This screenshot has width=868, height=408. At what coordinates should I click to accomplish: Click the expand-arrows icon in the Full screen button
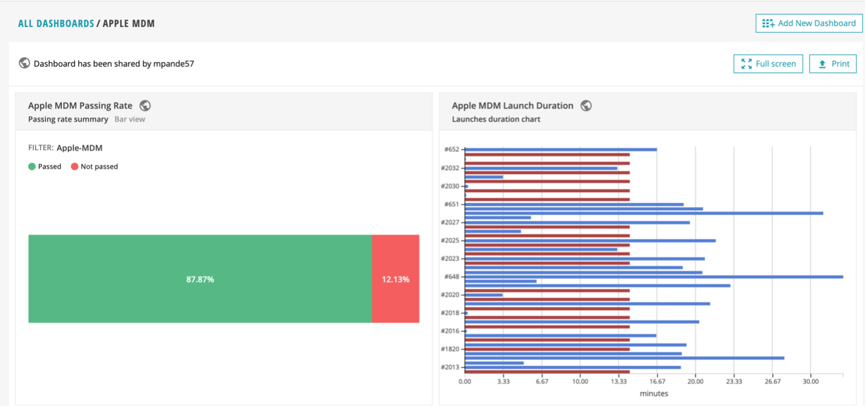point(746,63)
